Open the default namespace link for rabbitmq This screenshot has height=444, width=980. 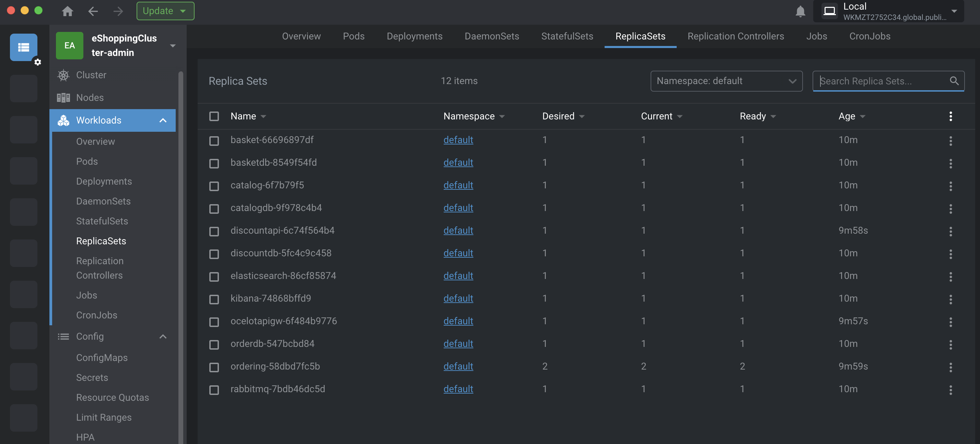(x=458, y=389)
